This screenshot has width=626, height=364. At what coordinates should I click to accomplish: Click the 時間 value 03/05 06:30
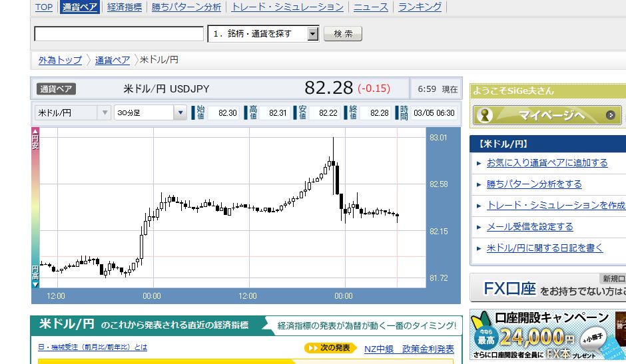coord(434,113)
